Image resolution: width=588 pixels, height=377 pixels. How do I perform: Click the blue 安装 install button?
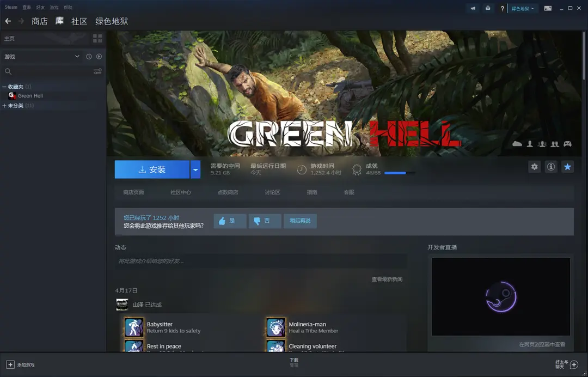pyautogui.click(x=152, y=169)
